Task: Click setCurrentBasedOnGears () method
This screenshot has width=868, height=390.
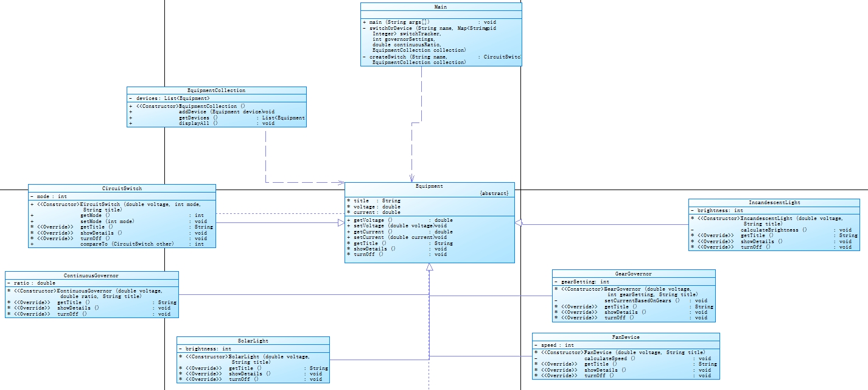Action: pos(631,300)
